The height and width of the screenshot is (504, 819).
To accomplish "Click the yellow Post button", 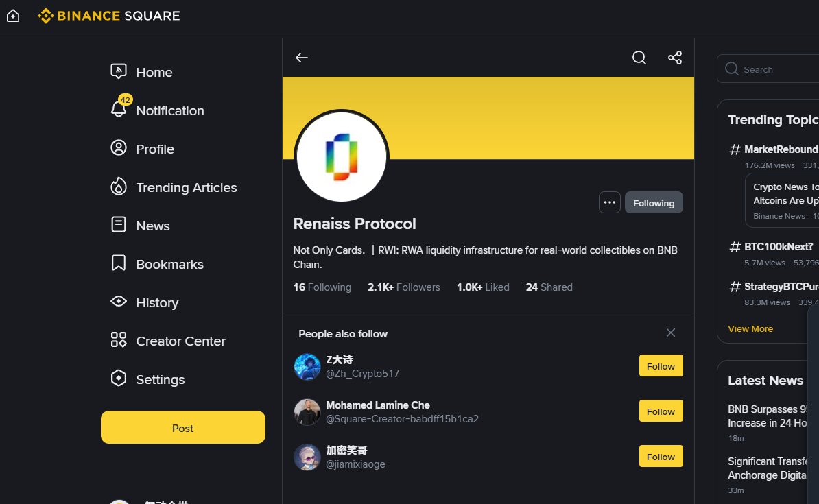I will pos(183,427).
